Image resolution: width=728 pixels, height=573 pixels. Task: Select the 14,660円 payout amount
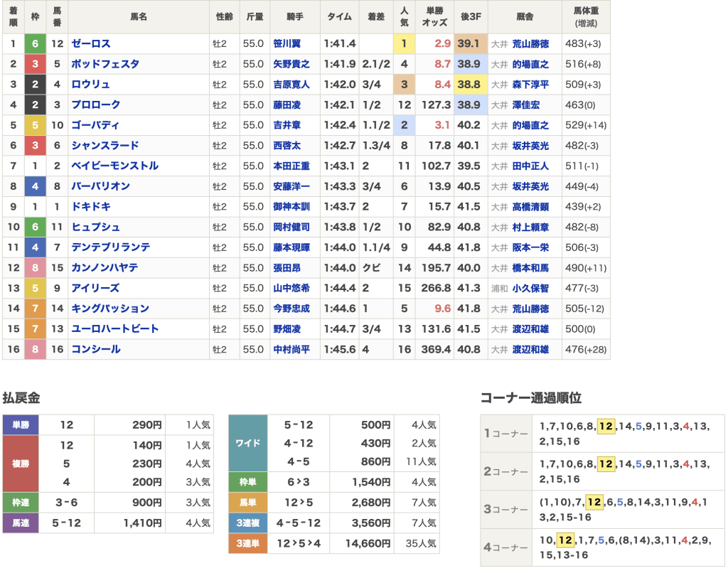(368, 543)
